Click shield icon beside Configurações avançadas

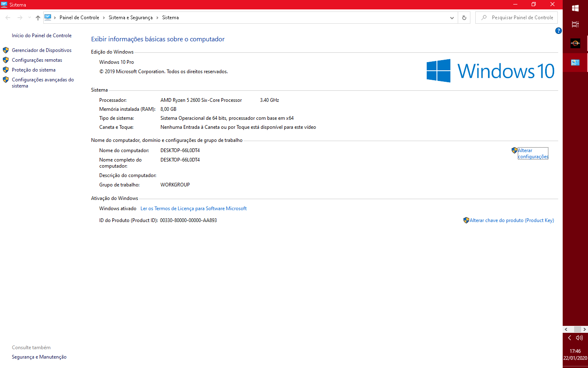coord(6,80)
